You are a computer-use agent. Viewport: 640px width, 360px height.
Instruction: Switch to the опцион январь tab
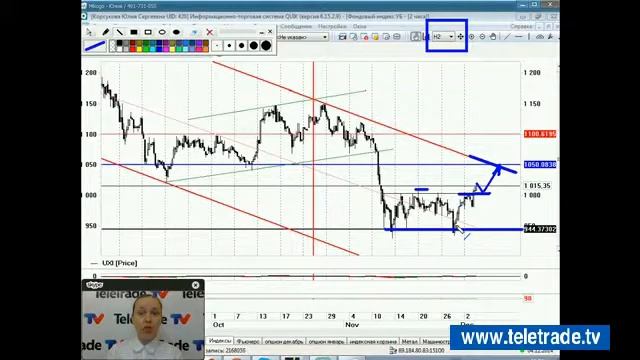(x=326, y=341)
